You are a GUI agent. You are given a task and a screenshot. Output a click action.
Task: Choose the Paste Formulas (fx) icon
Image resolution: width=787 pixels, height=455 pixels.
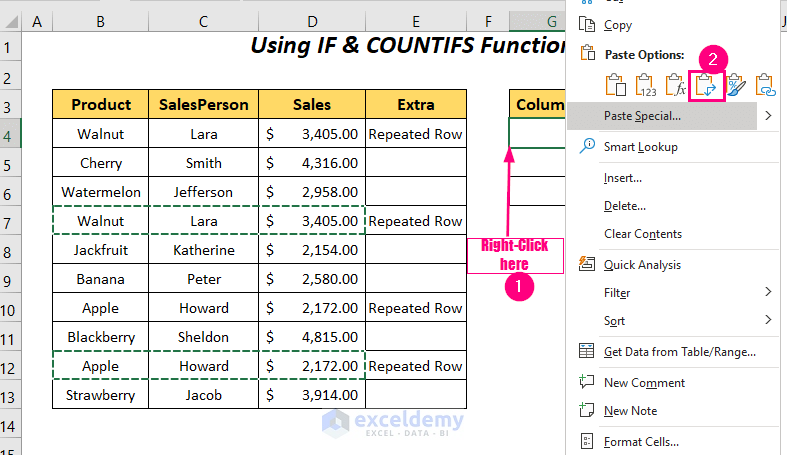click(x=677, y=86)
